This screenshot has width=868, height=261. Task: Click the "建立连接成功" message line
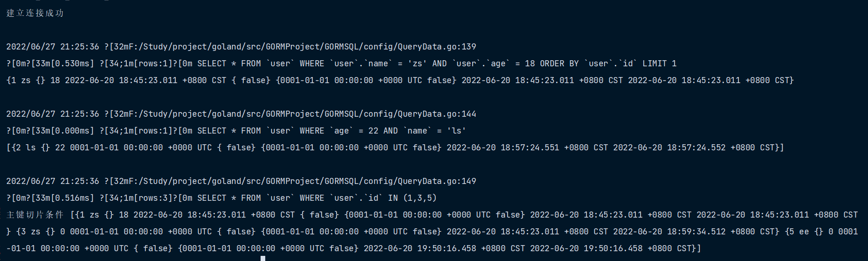click(x=35, y=13)
